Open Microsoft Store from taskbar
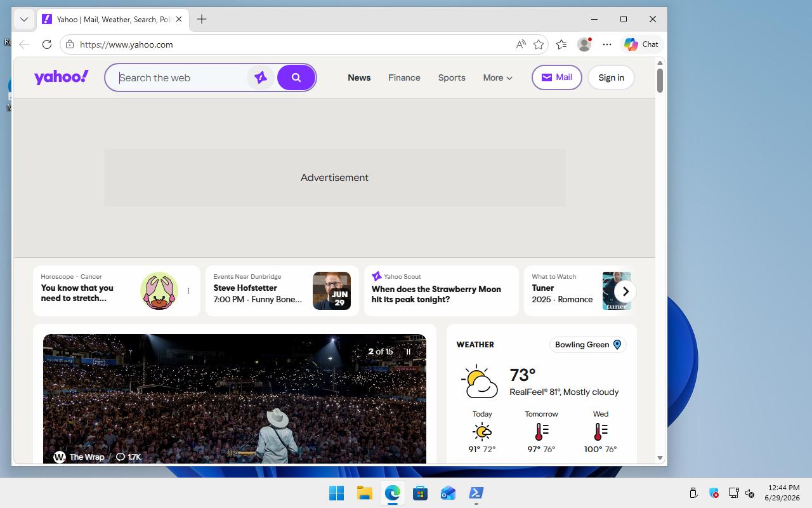This screenshot has width=812, height=508. pyautogui.click(x=420, y=493)
